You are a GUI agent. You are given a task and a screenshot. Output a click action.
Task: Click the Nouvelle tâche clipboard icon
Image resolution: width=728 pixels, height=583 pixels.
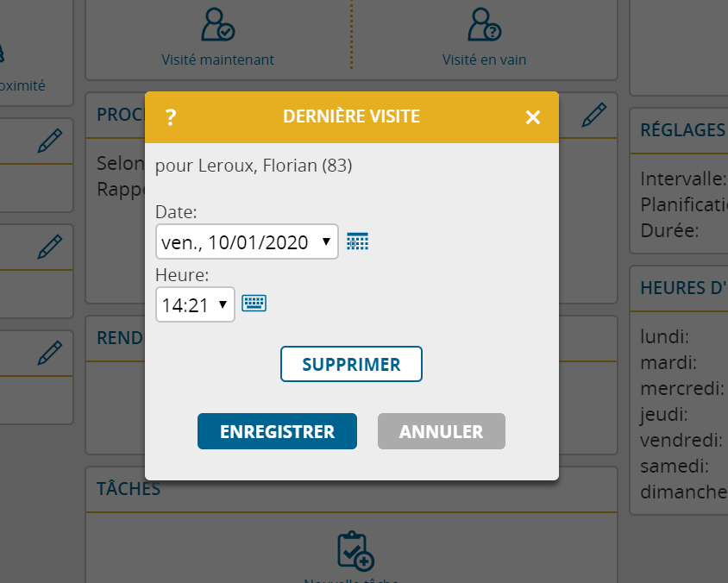click(x=355, y=551)
